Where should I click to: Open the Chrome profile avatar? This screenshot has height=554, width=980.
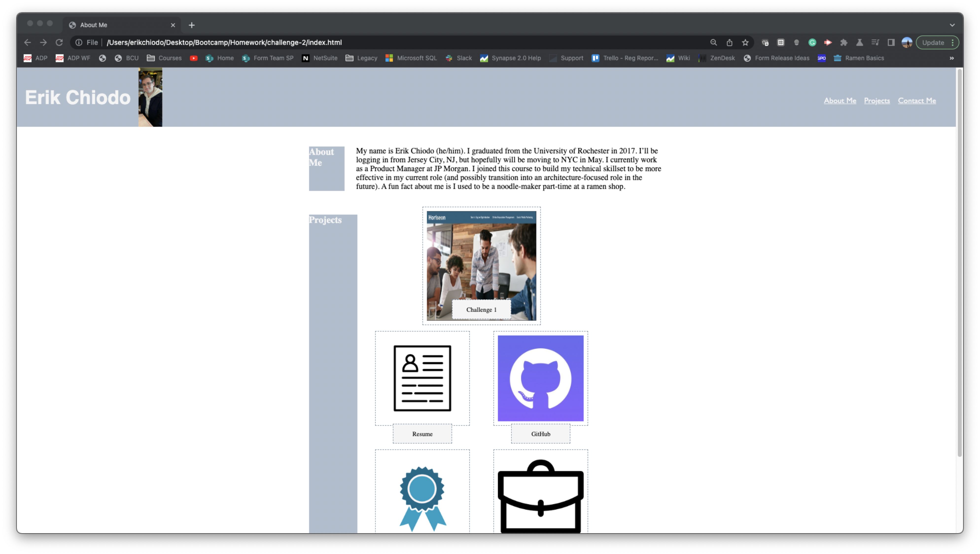[907, 42]
